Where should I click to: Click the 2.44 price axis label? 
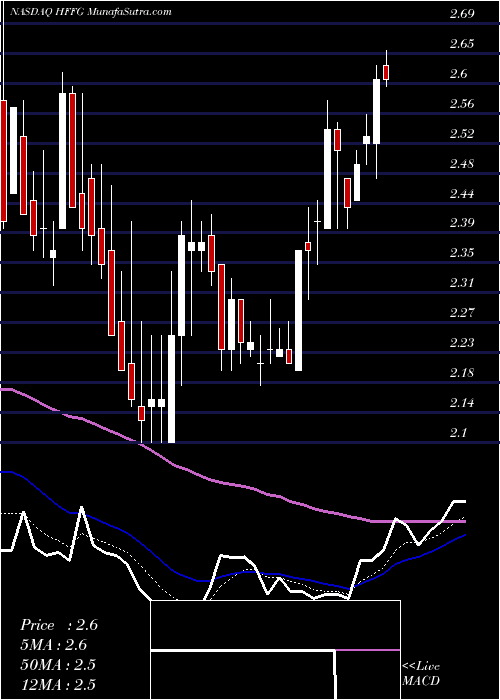coord(461,194)
